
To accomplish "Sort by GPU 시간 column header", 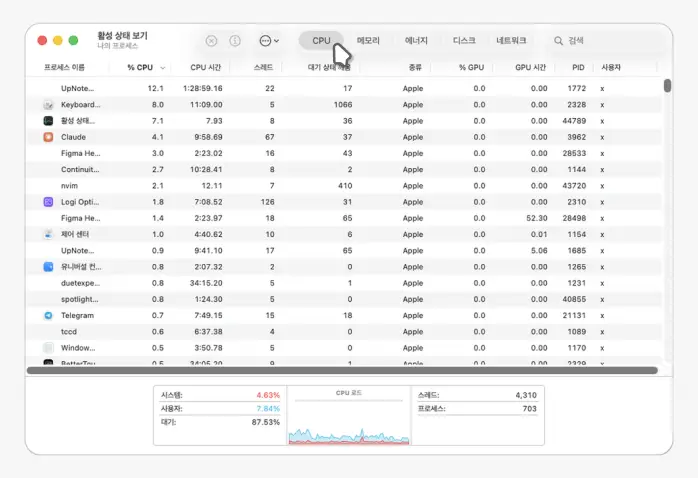I will [530, 67].
